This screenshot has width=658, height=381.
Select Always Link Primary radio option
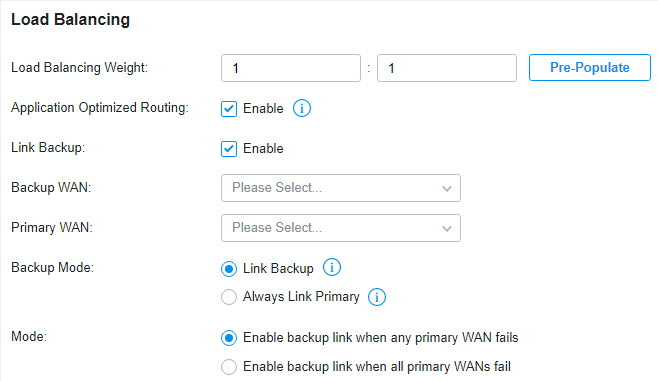[229, 297]
